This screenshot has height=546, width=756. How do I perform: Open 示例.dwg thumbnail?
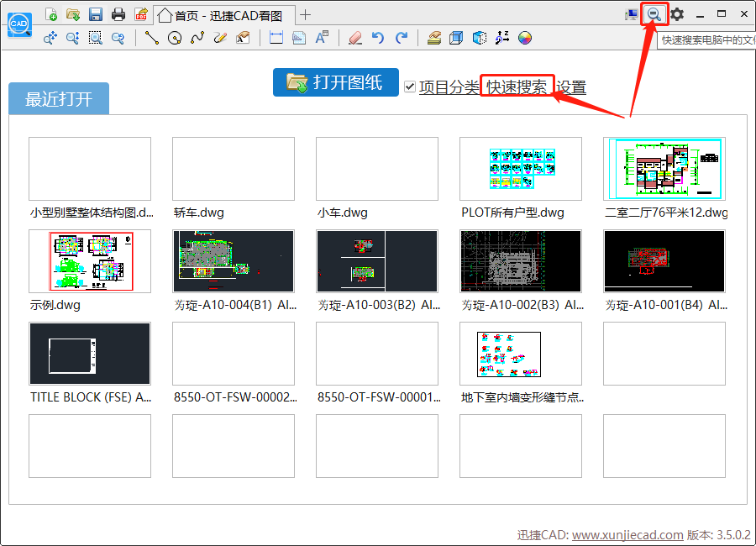(x=90, y=261)
